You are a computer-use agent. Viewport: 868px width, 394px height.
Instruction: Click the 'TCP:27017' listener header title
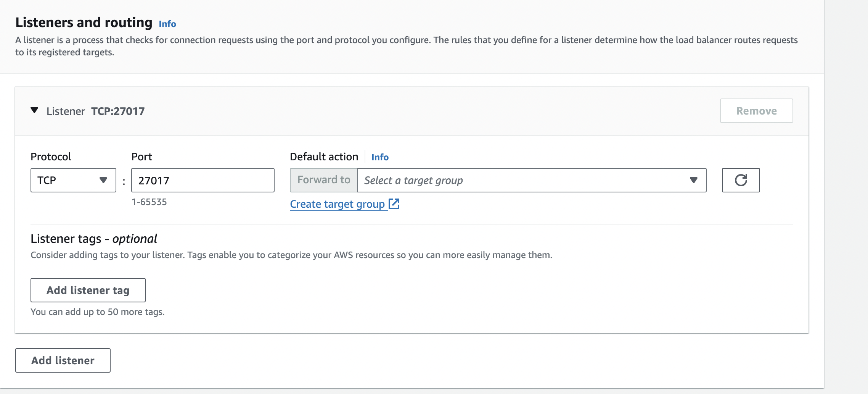pyautogui.click(x=118, y=111)
